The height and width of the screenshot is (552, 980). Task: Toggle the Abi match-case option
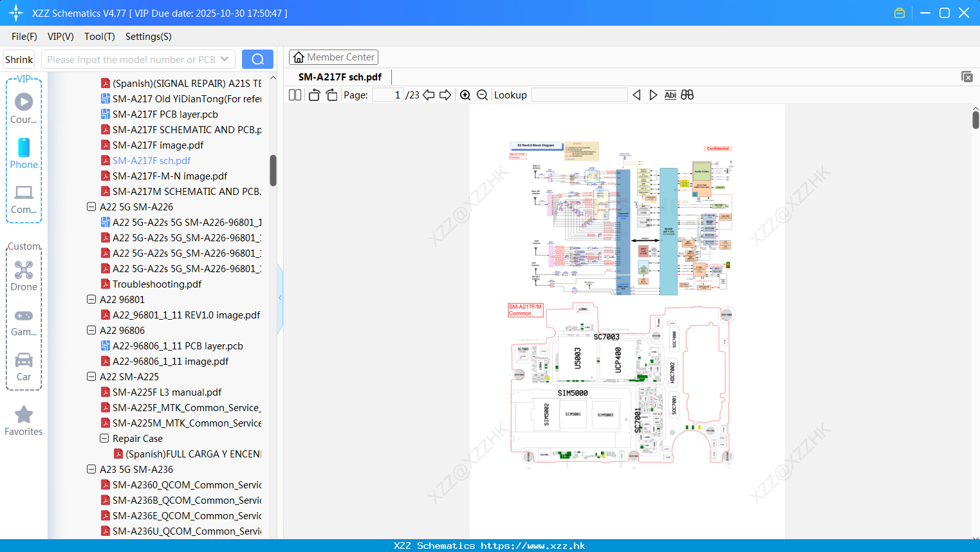click(670, 95)
